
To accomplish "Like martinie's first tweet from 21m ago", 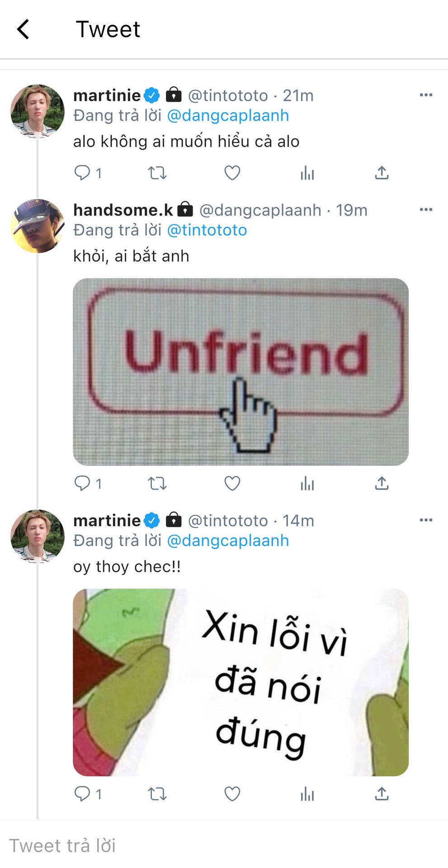I will 232,173.
